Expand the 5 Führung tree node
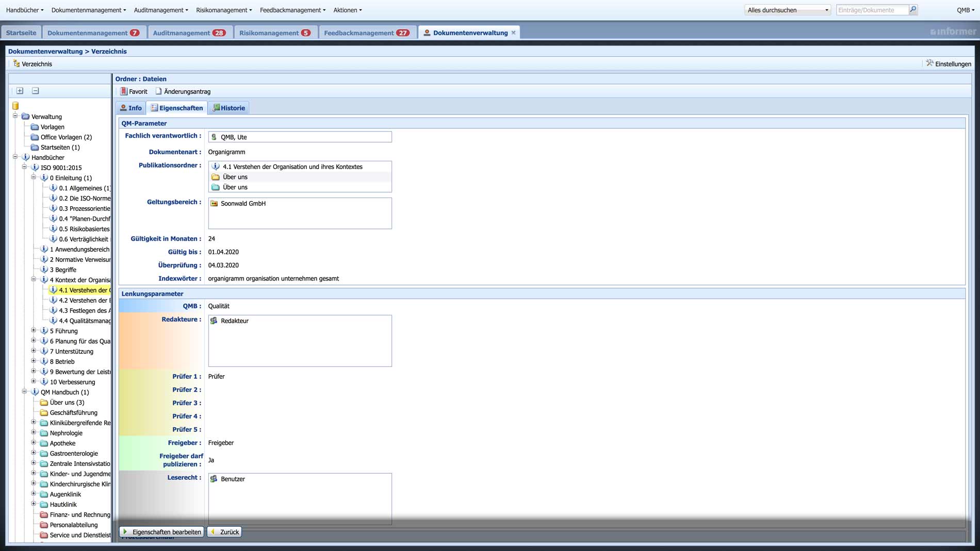Screen dimensions: 980x551 click(34, 330)
